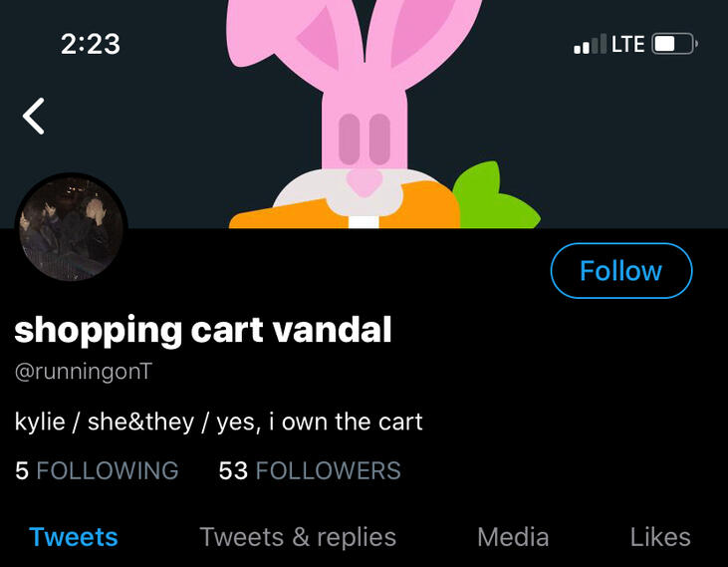728x567 pixels.
Task: Open the Tweets & replies tab
Action: [x=298, y=537]
